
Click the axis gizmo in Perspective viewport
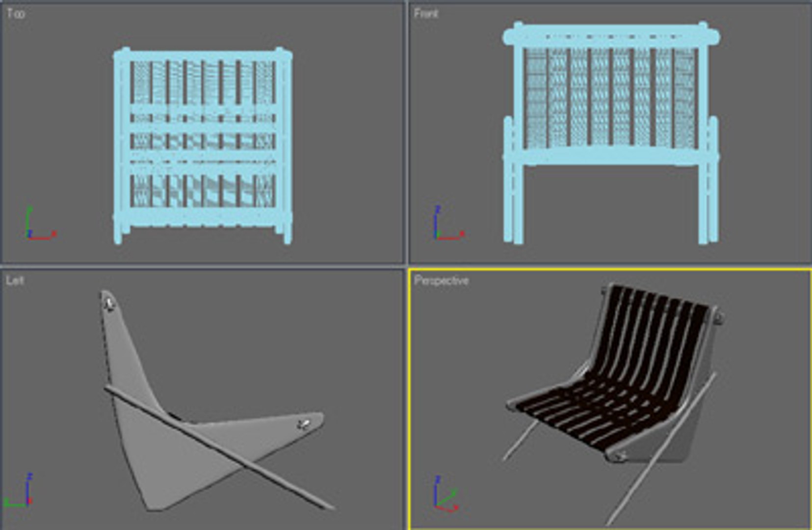click(x=446, y=494)
